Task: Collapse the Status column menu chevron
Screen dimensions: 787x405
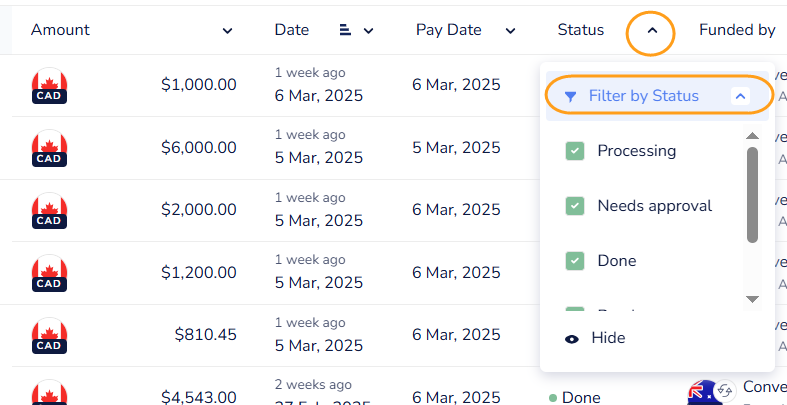Action: click(x=651, y=31)
